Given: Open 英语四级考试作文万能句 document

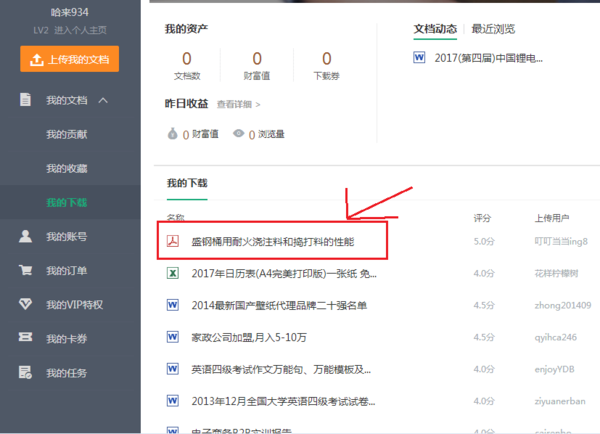Looking at the screenshot, I should (x=281, y=369).
